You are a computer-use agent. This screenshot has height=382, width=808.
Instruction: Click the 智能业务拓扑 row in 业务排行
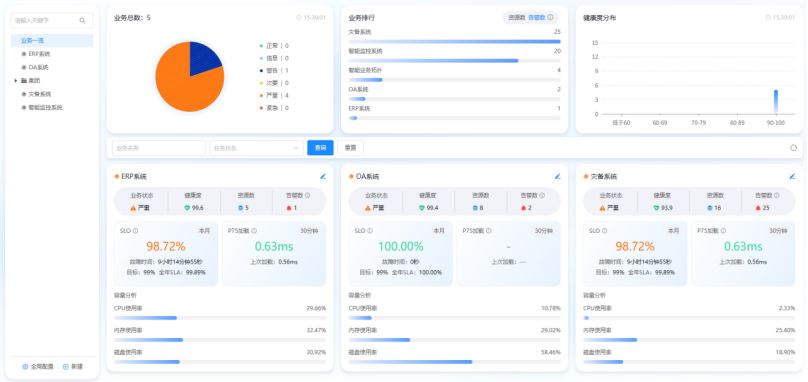pyautogui.click(x=454, y=75)
